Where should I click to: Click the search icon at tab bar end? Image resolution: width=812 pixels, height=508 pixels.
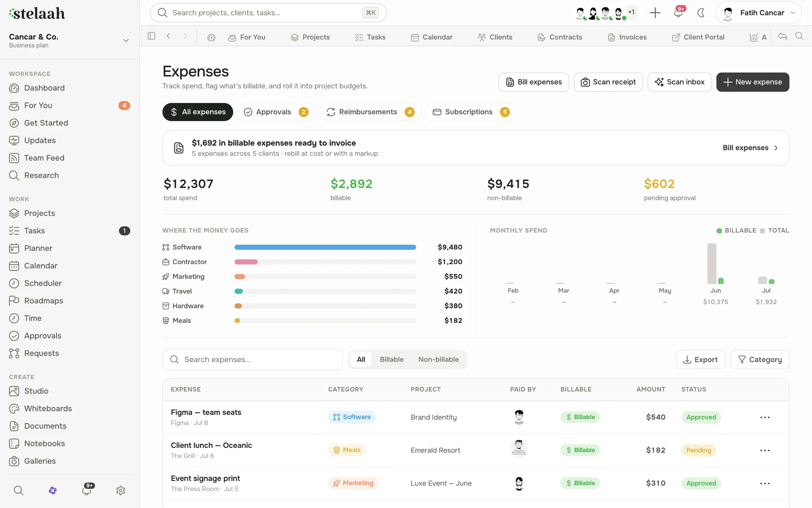point(799,36)
